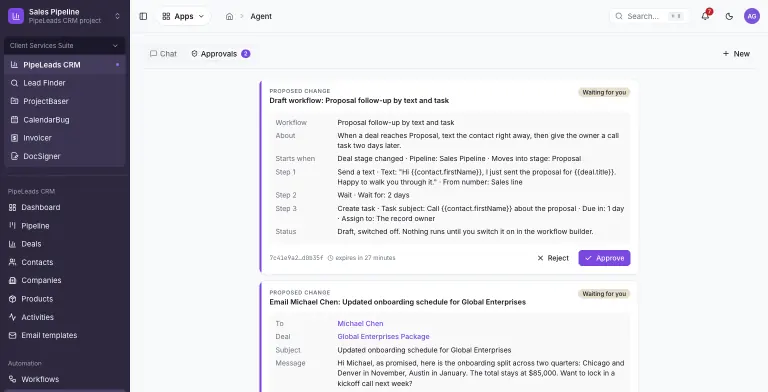Approve the Draft workflow proposal
Screen dimensions: 768x392
604,258
